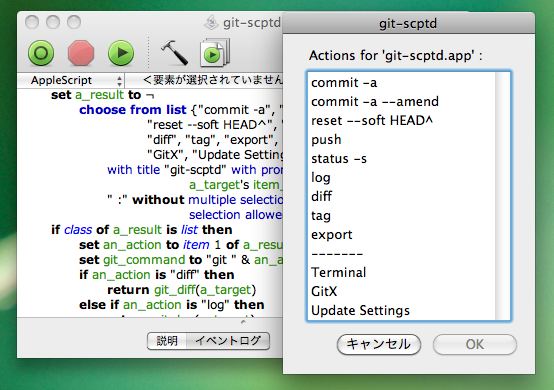Image resolution: width=554 pixels, height=390 pixels.
Task: Select 'commit -a' in the actions list
Action: (x=401, y=83)
